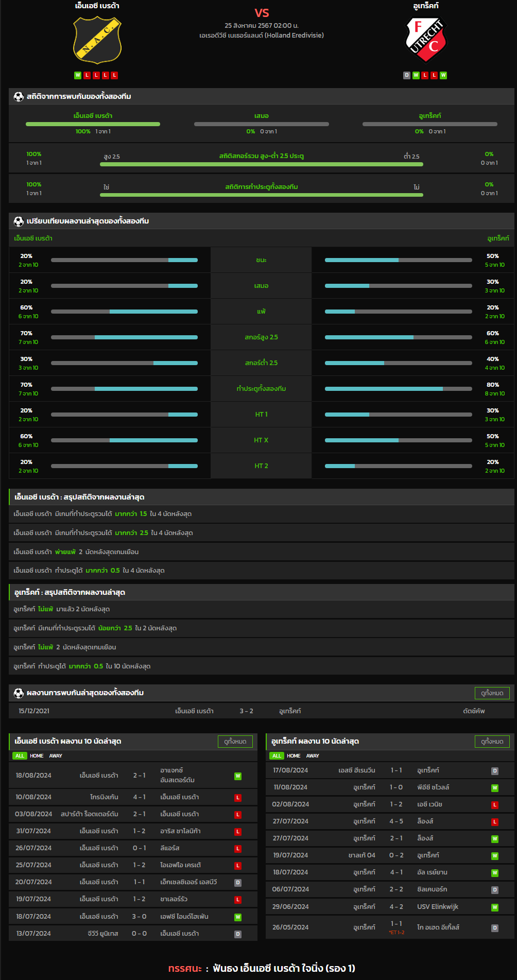Viewport: 517px width, 980px height.
Task: Click the NAC Breda head-to-head win percentage bar
Action: (x=93, y=124)
